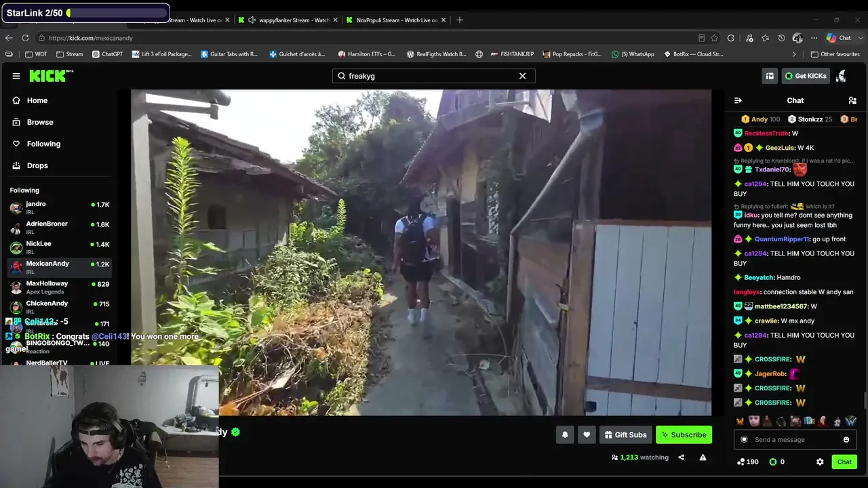This screenshot has height=488, width=868.
Task: Open the Kick hamburger menu
Action: point(16,76)
